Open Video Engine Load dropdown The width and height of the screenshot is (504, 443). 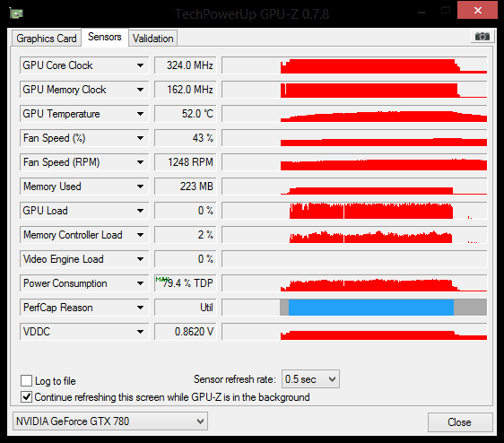pyautogui.click(x=140, y=259)
